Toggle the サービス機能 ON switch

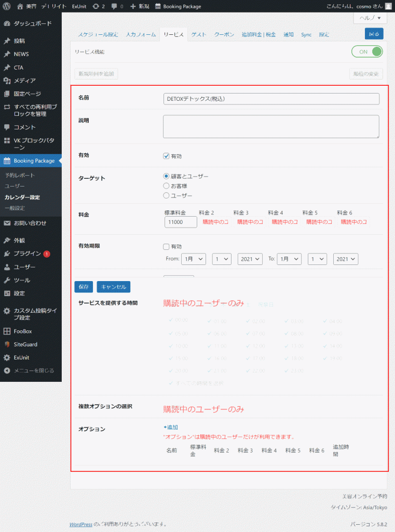coord(367,51)
